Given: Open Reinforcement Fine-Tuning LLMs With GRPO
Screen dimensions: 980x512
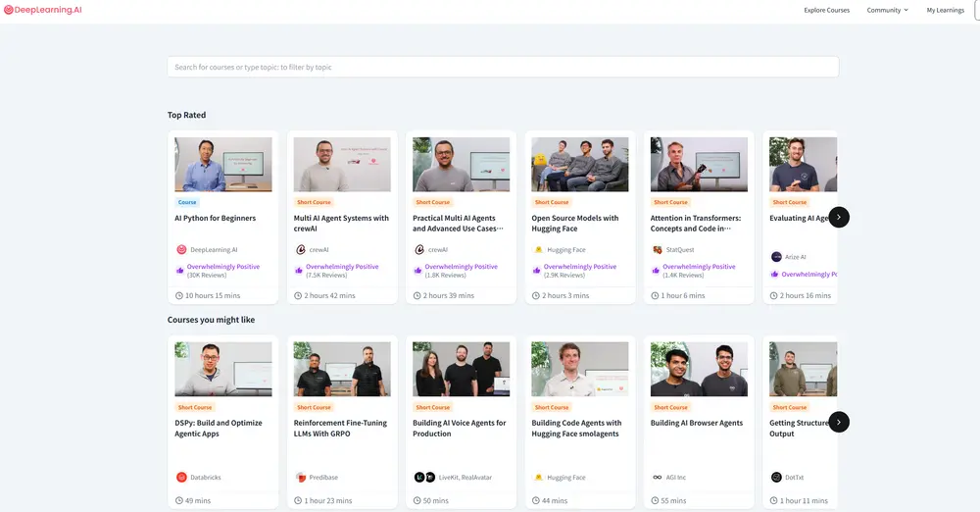Looking at the screenshot, I should (x=341, y=429).
